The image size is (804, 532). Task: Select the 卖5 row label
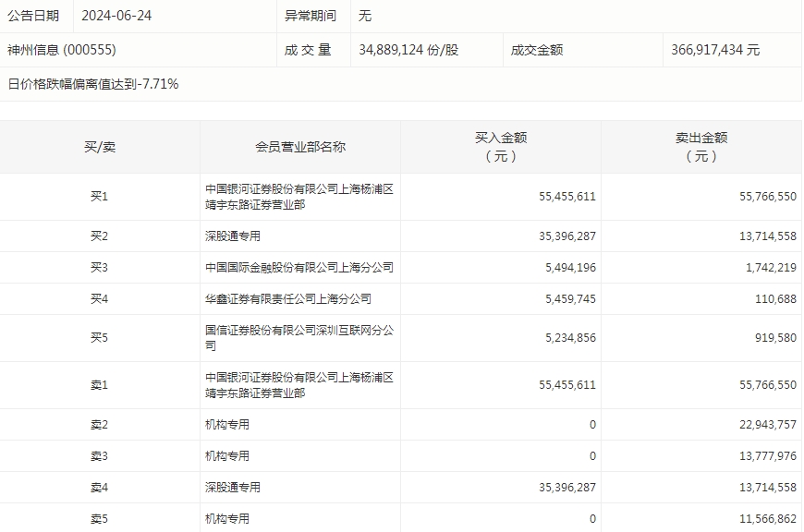100,519
